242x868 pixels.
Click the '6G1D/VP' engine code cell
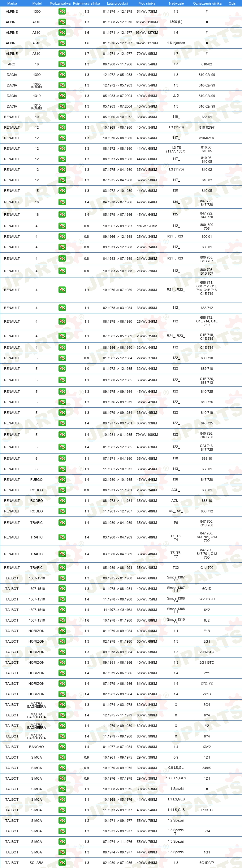[x=207, y=863]
